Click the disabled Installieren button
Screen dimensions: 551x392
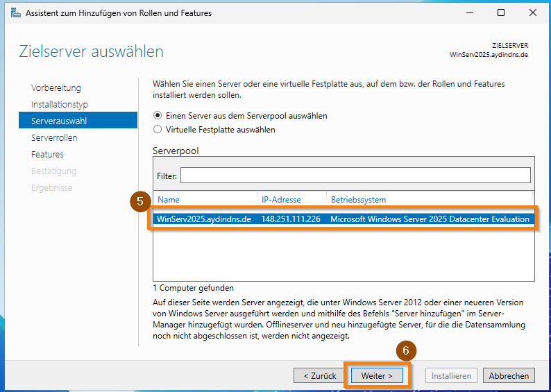(451, 375)
